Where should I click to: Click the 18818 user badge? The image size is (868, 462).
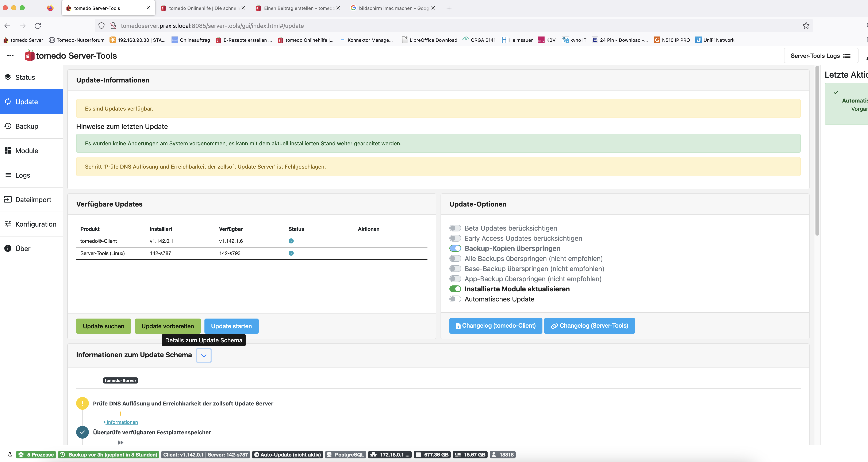pyautogui.click(x=502, y=455)
